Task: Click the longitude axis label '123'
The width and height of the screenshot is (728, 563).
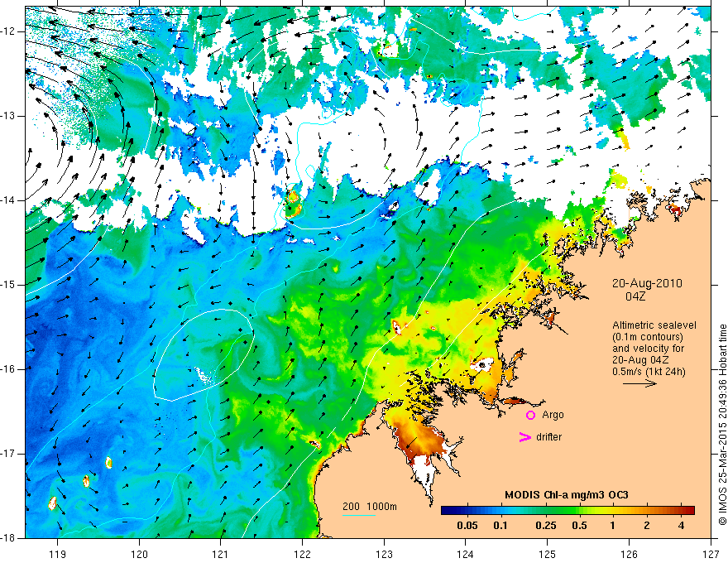Action: pos(384,554)
